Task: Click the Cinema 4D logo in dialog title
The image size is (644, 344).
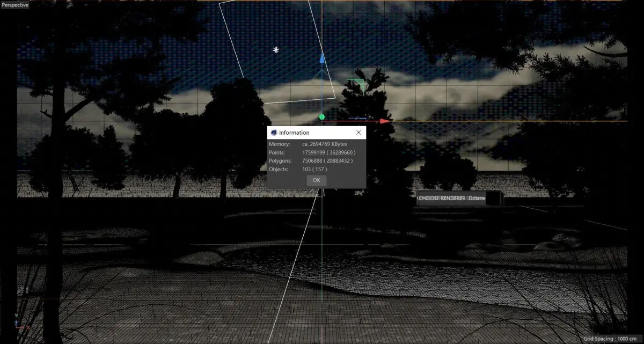Action: pyautogui.click(x=274, y=133)
